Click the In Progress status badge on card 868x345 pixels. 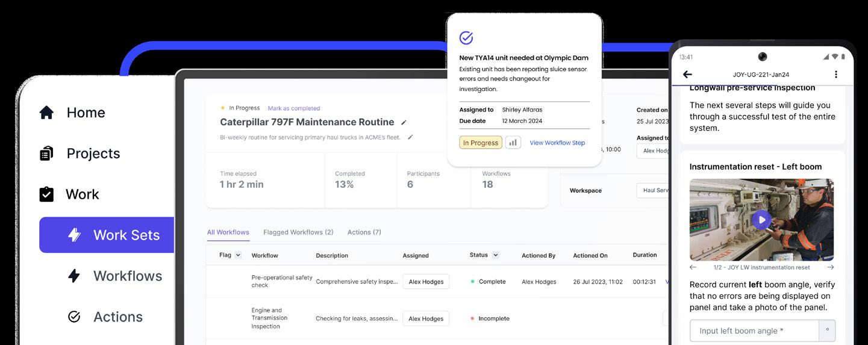[x=481, y=143]
